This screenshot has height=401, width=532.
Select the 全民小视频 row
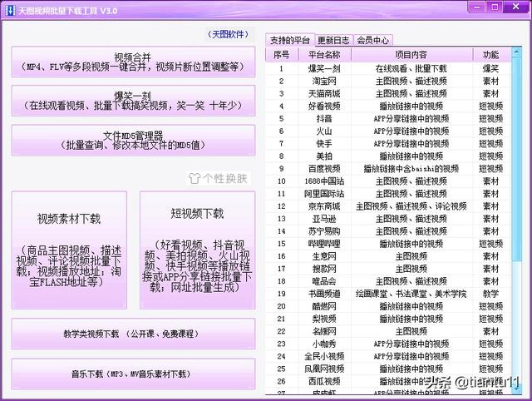point(388,356)
